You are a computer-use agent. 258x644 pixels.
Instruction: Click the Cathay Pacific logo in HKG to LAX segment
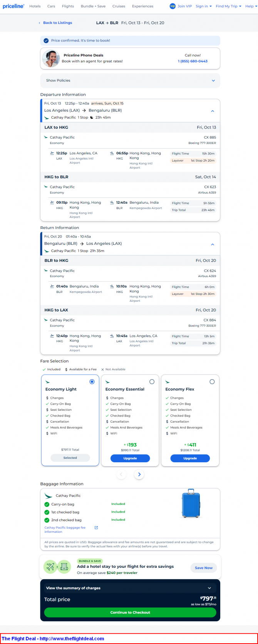tap(46, 320)
